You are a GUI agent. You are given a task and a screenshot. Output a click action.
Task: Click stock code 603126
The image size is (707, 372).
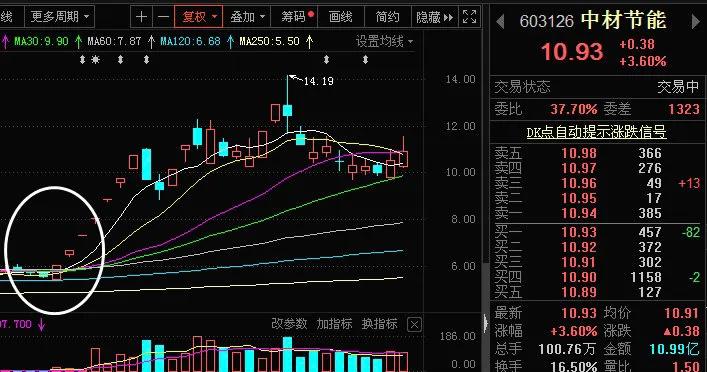click(x=546, y=21)
